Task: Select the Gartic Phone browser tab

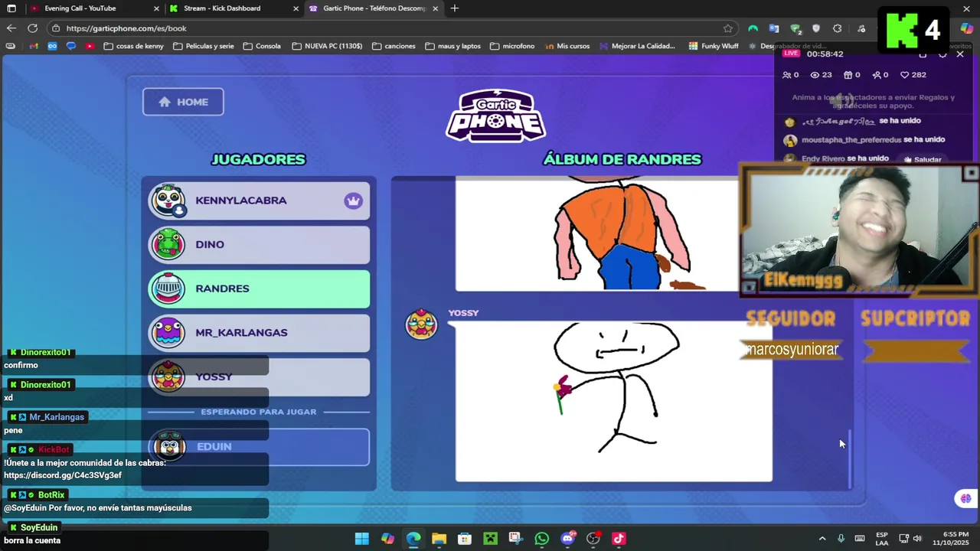Action: point(374,8)
